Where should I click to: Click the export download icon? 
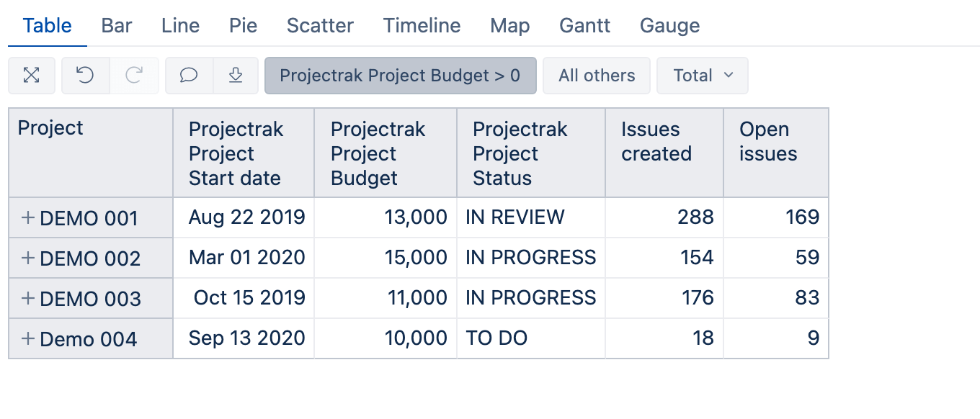click(x=236, y=76)
